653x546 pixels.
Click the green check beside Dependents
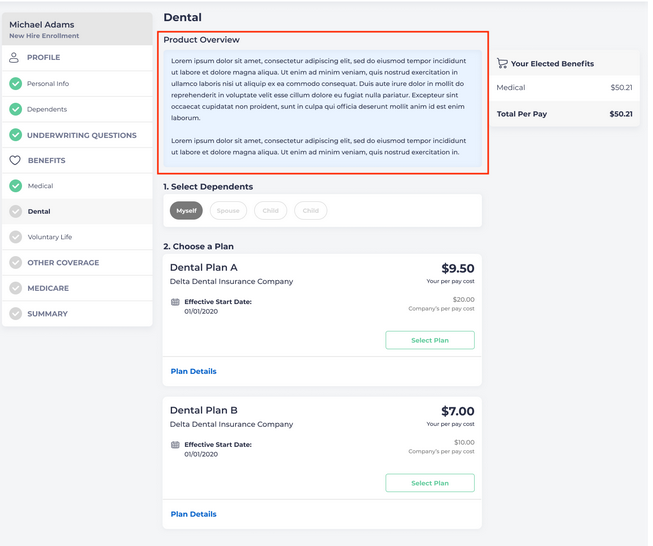15,109
